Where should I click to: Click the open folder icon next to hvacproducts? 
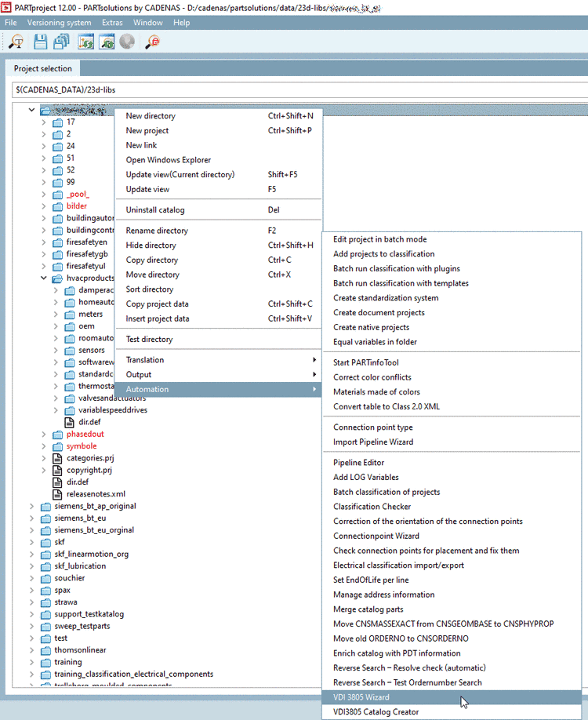[x=57, y=278]
